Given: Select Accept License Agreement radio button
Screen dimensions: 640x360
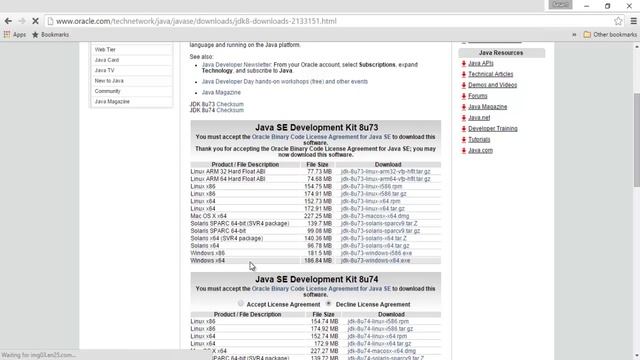Looking at the screenshot, I should [240, 304].
